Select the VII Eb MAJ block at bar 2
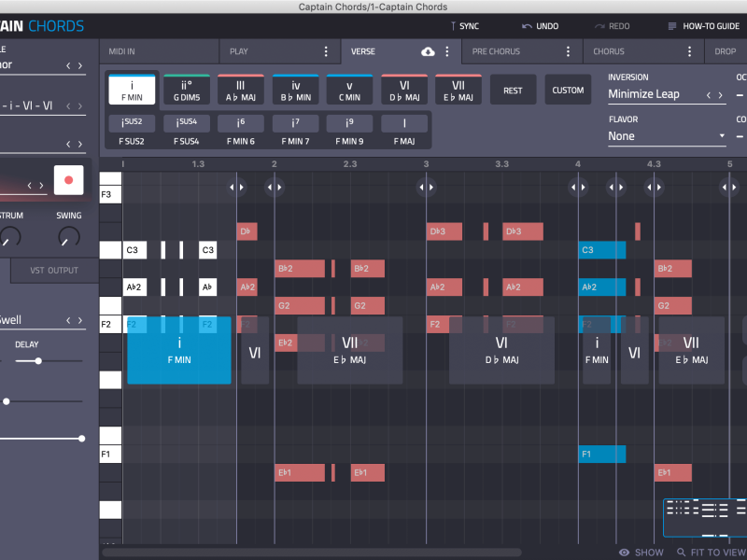The height and width of the screenshot is (560, 747). (349, 351)
